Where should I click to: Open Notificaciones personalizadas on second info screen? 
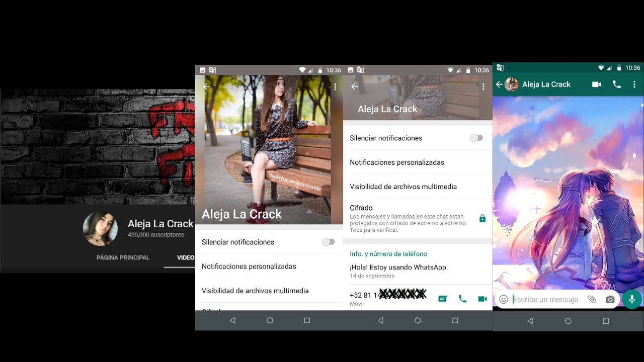[418, 162]
